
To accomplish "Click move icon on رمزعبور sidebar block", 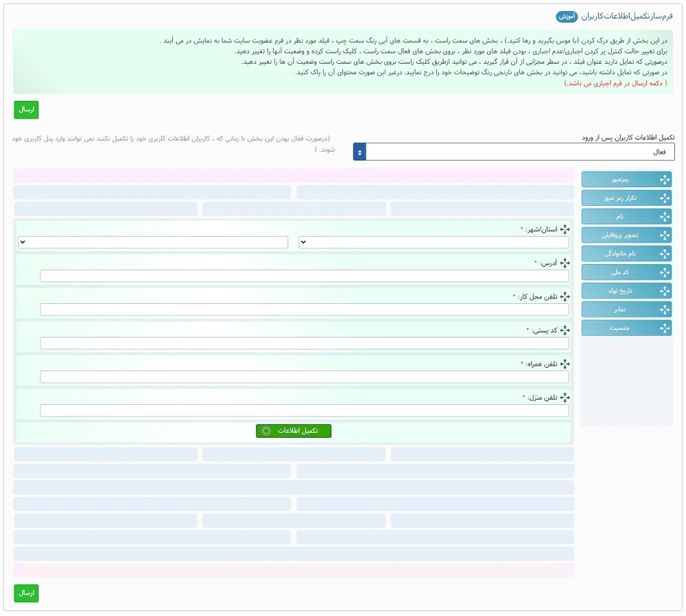I will [x=664, y=180].
